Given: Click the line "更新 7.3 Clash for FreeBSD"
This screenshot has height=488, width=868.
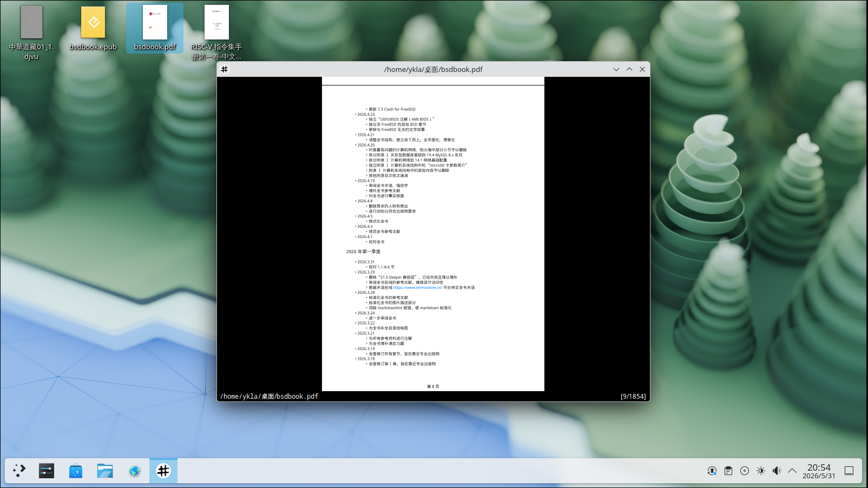Looking at the screenshot, I should click(392, 109).
